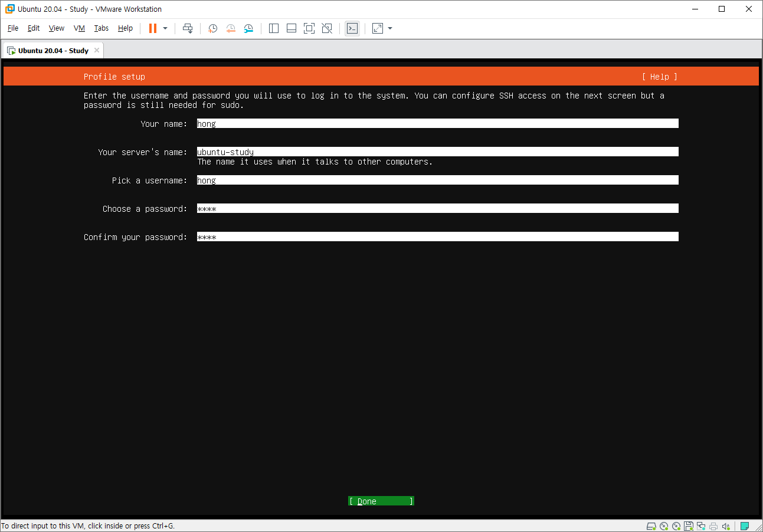763x532 pixels.
Task: Click the printer status icon
Action: click(x=713, y=526)
